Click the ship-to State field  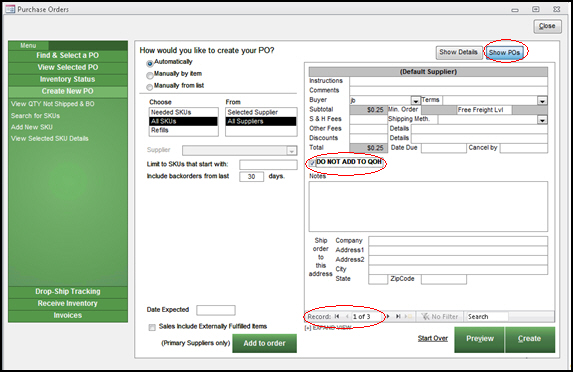tap(378, 279)
